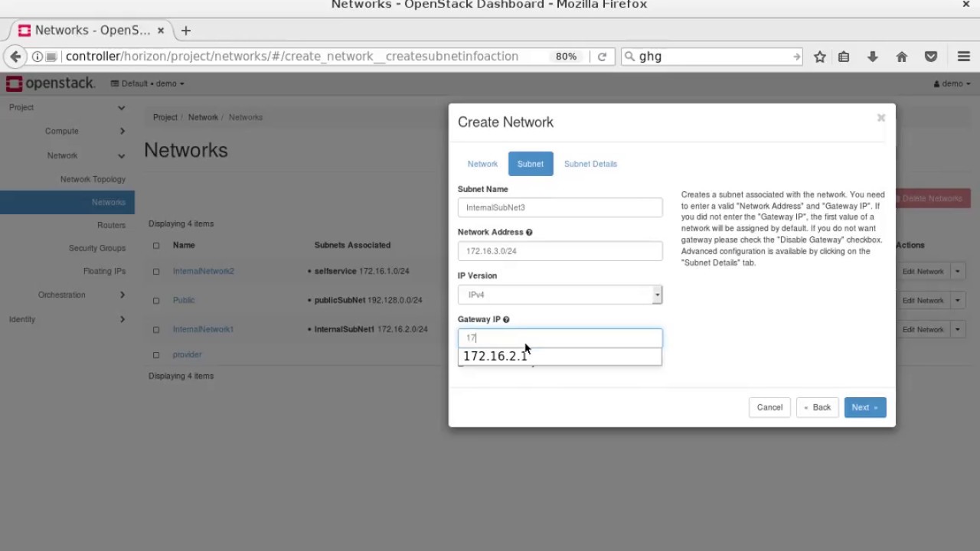Close the Networks - OpenStack browser tab
This screenshot has width=980, height=551.
161,31
